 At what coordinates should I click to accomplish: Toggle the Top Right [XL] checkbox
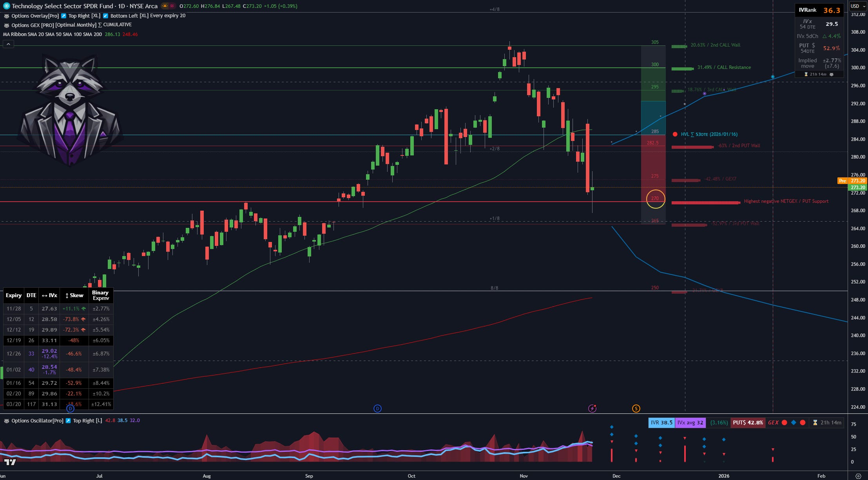[x=64, y=16]
